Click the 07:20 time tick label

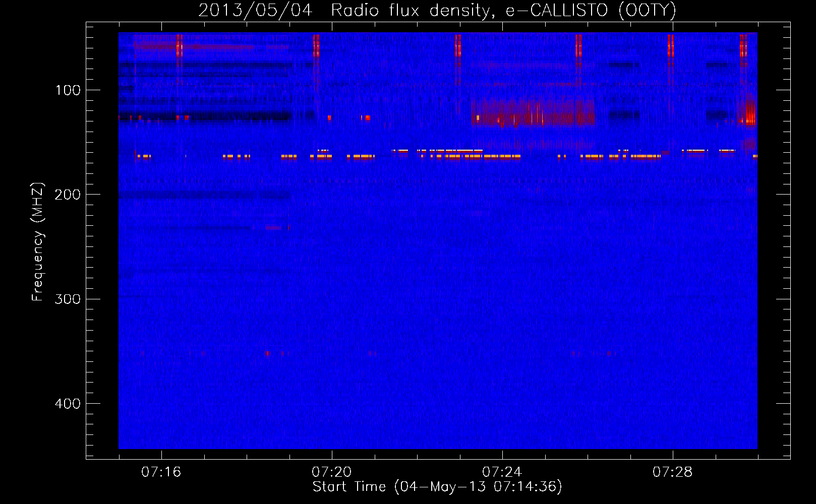pyautogui.click(x=332, y=472)
